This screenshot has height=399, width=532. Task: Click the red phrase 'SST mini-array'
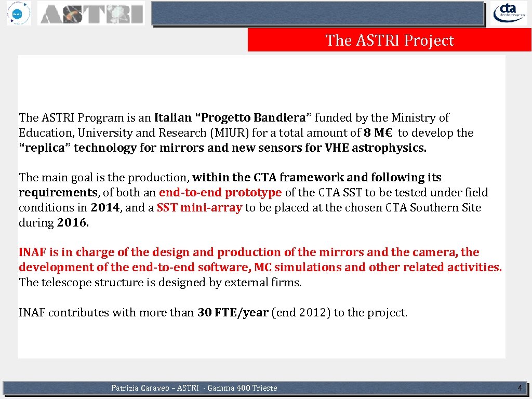point(199,207)
